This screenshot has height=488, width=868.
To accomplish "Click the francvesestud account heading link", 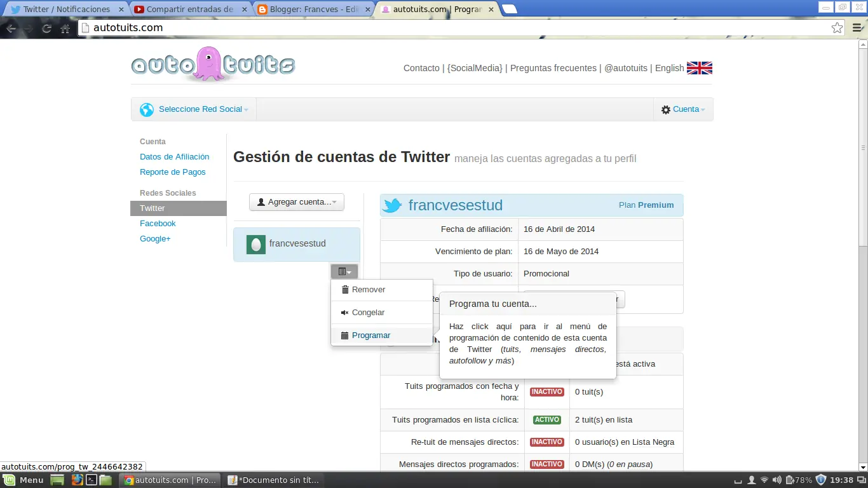I will pos(456,205).
